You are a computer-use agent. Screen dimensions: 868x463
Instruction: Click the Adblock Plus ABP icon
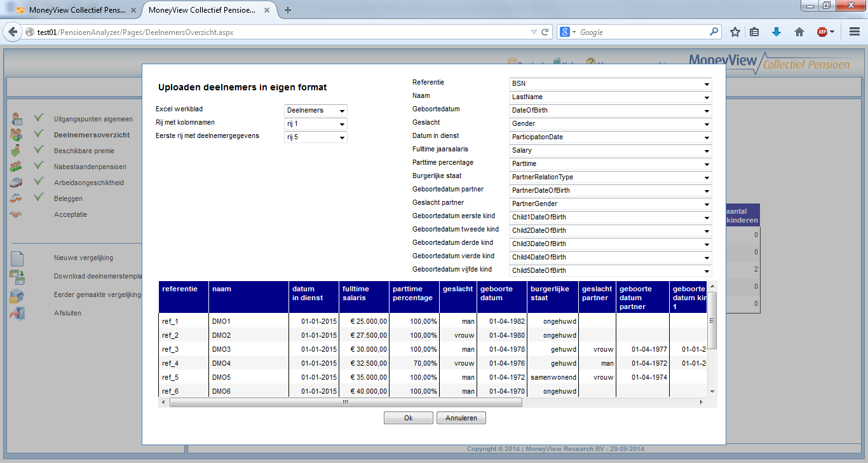822,32
